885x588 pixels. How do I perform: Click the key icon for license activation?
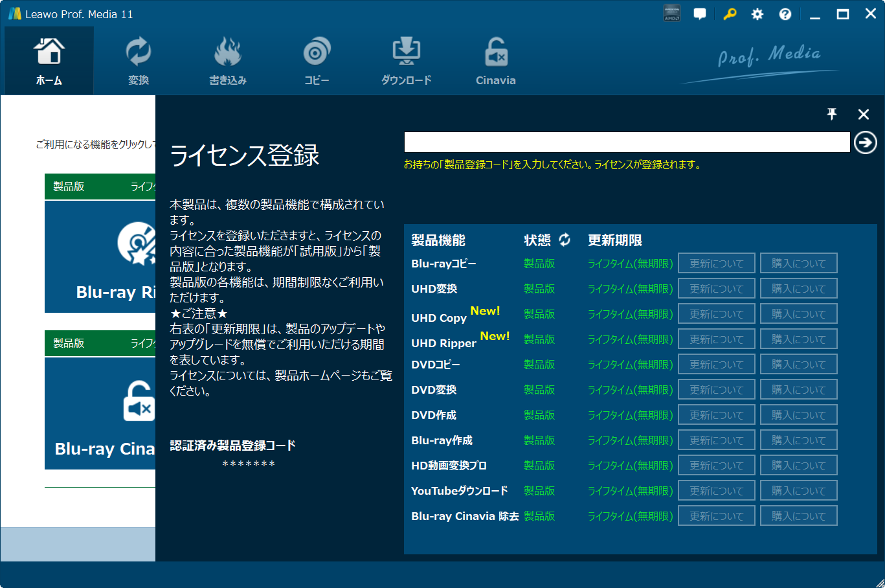click(730, 14)
